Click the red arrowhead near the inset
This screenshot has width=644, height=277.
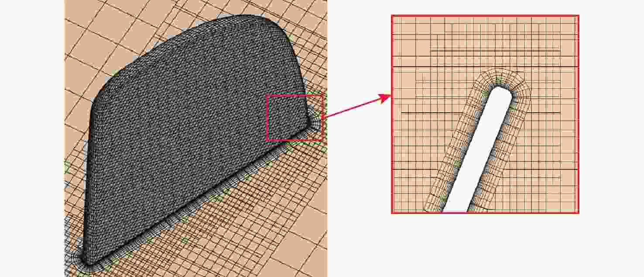pyautogui.click(x=386, y=98)
